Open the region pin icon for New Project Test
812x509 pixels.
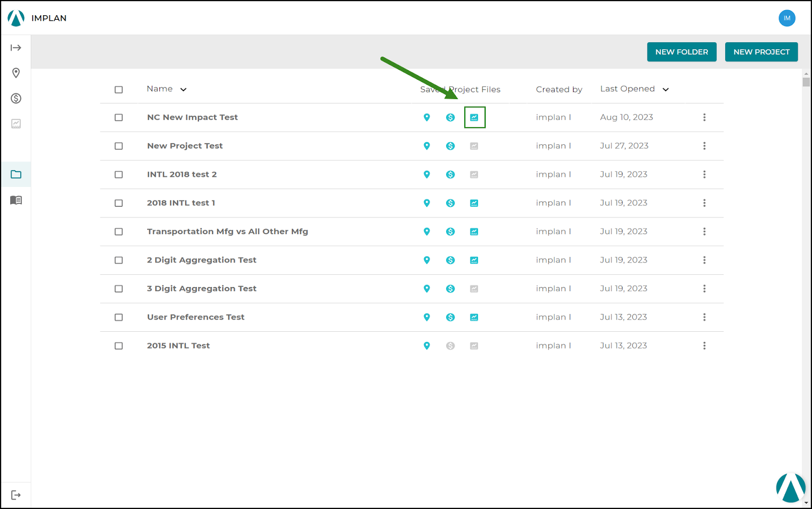point(427,146)
